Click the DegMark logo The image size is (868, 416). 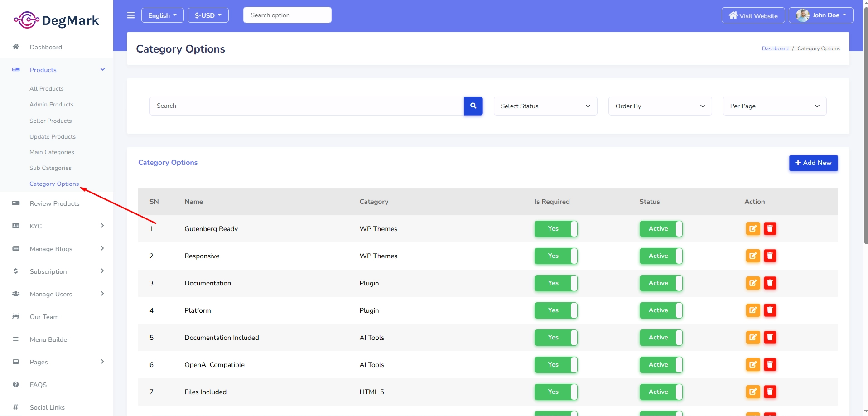click(57, 20)
